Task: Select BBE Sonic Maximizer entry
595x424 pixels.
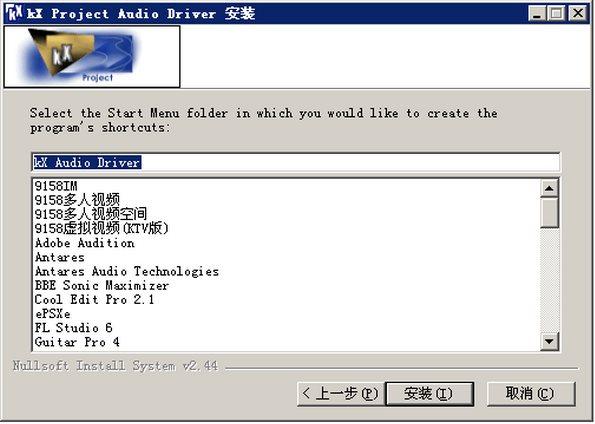Action: (101, 285)
